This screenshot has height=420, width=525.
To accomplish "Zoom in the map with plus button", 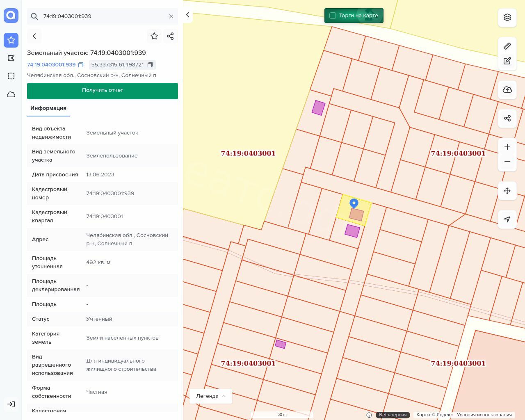I will pos(507,147).
